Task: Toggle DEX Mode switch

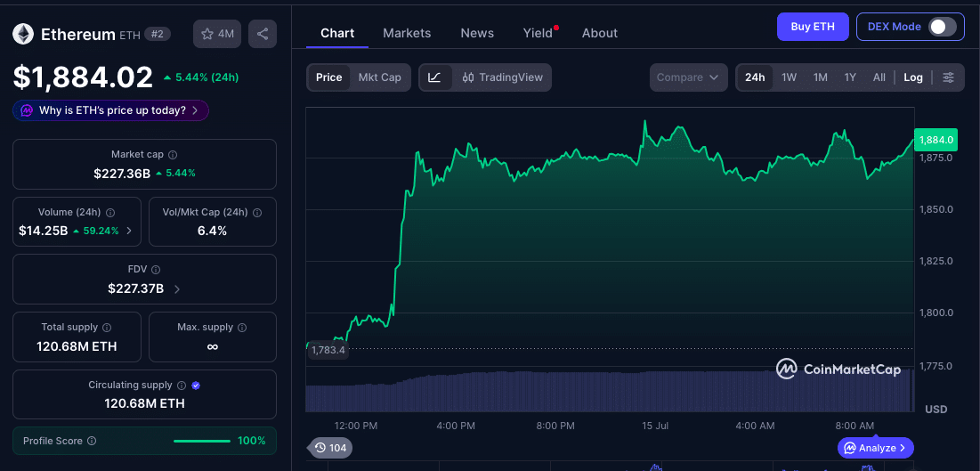Action: point(943,27)
